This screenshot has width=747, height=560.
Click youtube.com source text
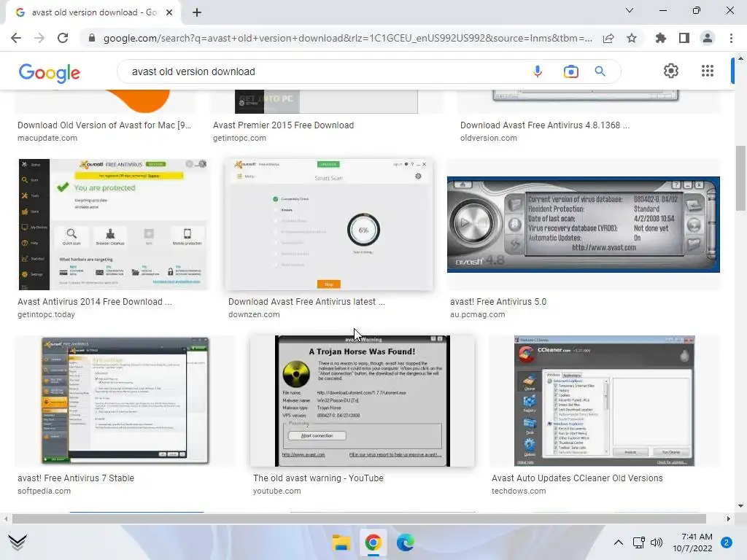tap(276, 491)
